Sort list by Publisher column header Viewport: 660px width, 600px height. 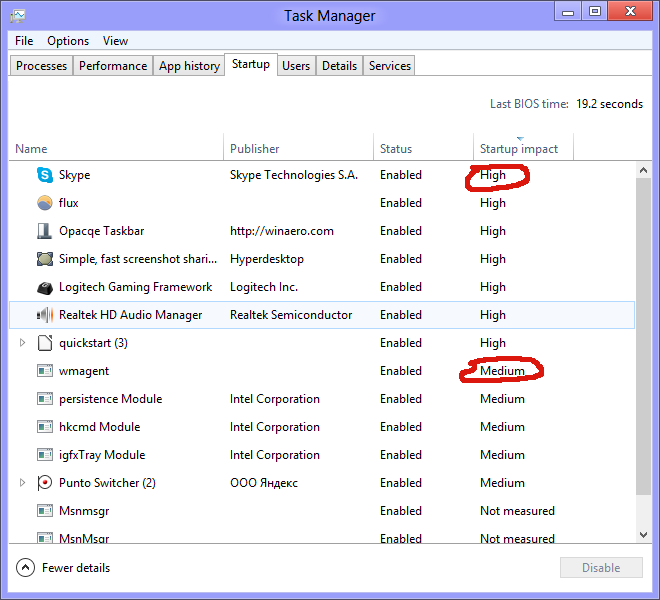[255, 149]
